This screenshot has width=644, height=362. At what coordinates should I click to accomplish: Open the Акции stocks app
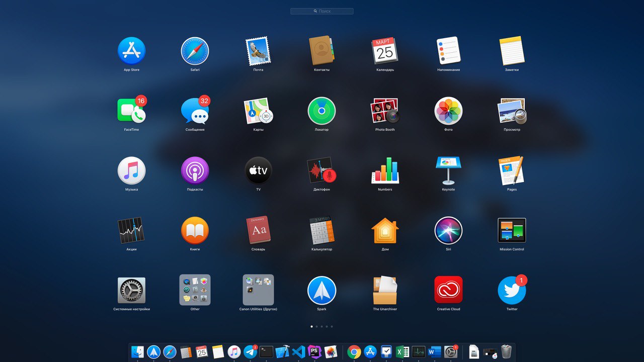[131, 230]
